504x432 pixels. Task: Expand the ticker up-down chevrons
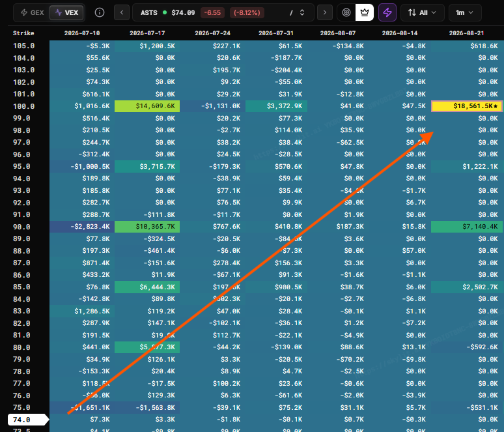click(302, 12)
